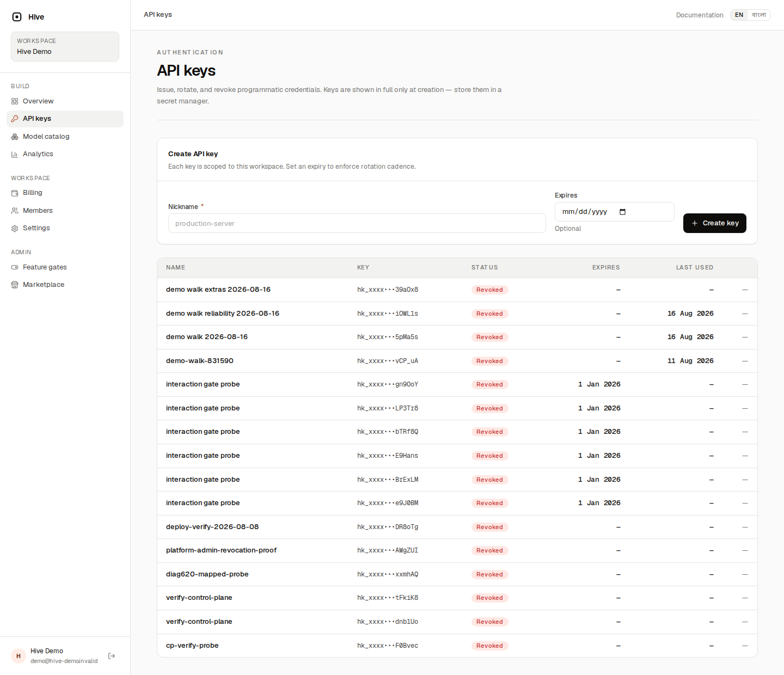Click the Expires date field
784x675 pixels.
(614, 212)
